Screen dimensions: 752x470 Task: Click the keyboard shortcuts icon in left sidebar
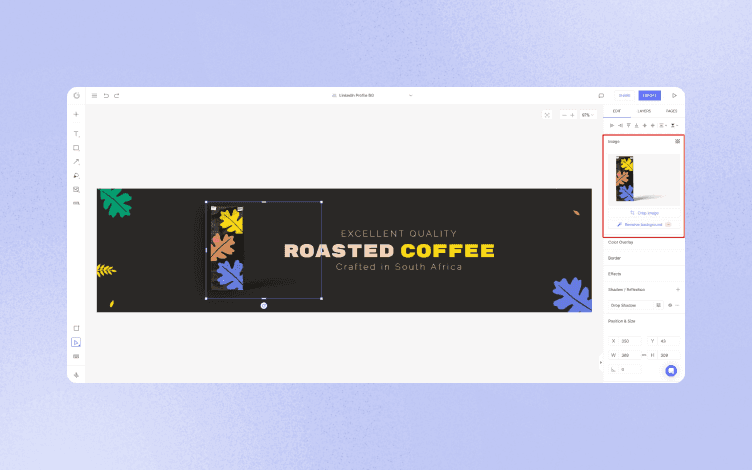tap(76, 356)
